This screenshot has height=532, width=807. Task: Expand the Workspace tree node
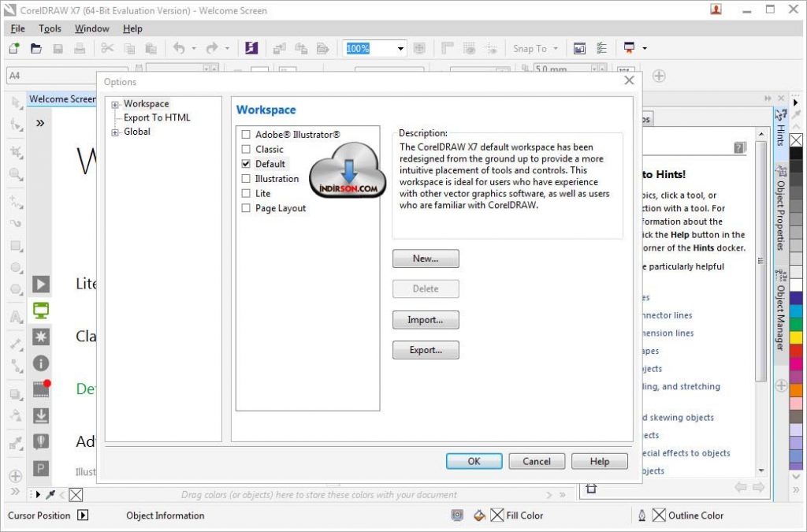[115, 105]
